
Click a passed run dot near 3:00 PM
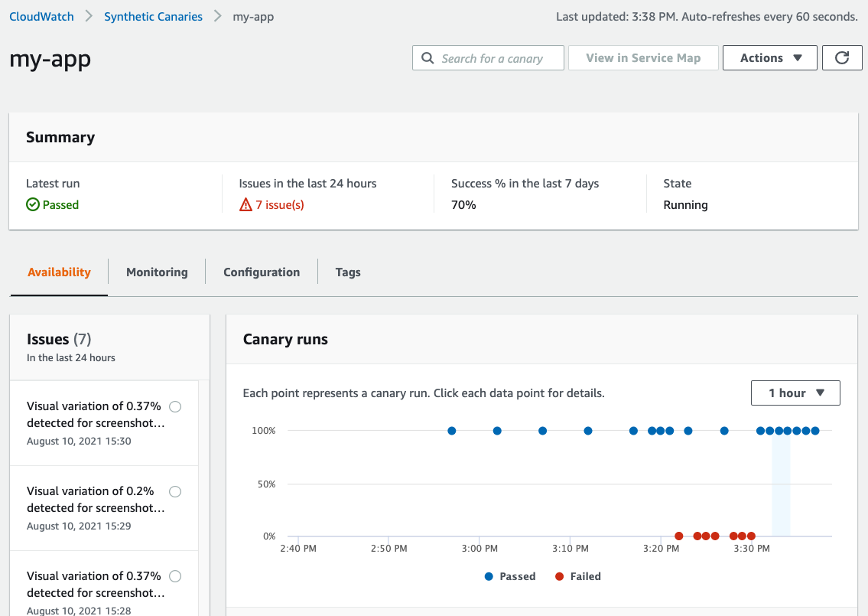point(497,431)
